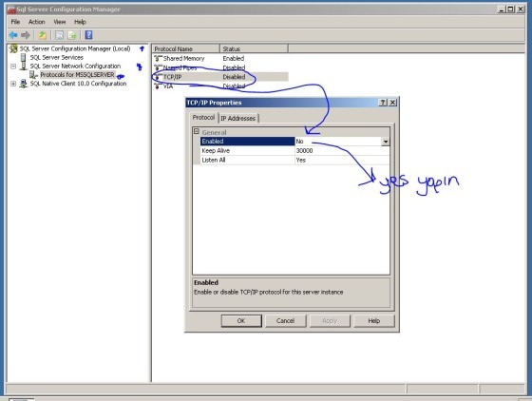The width and height of the screenshot is (532, 401).
Task: Click the Forward arrow toolbar icon
Action: pyautogui.click(x=26, y=35)
